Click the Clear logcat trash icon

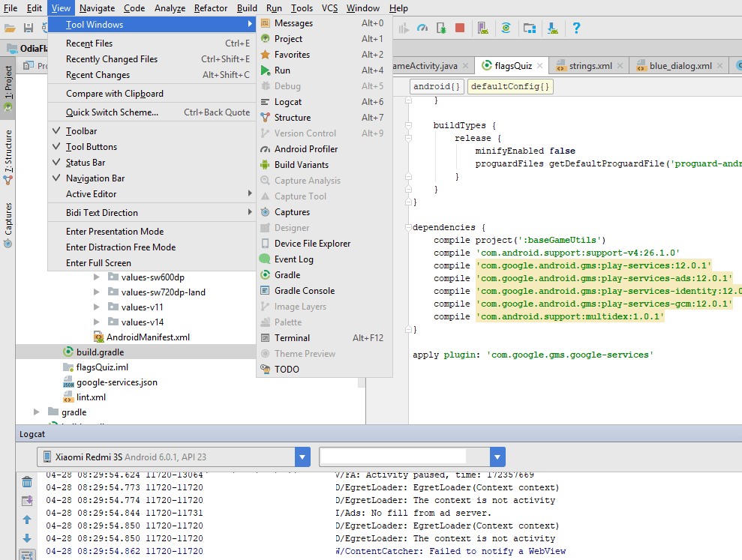[x=27, y=482]
